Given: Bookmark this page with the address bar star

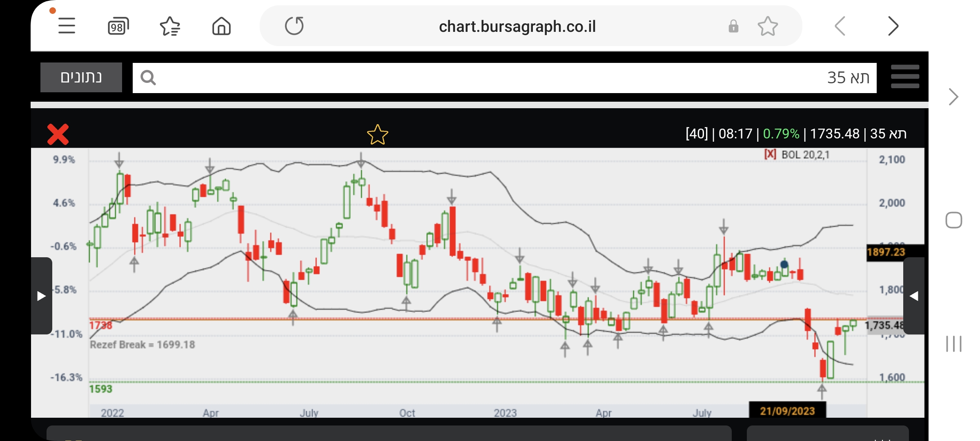Looking at the screenshot, I should [768, 27].
